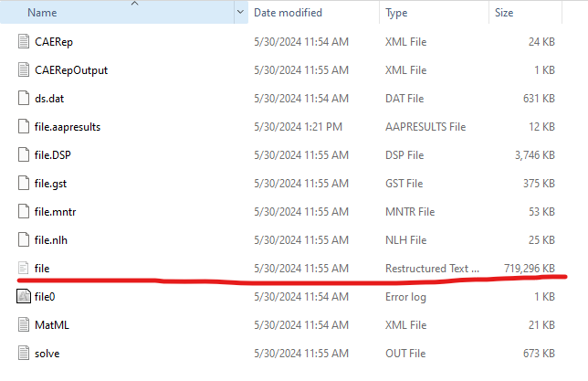
Task: Click the file0 error log icon
Action: (x=25, y=296)
